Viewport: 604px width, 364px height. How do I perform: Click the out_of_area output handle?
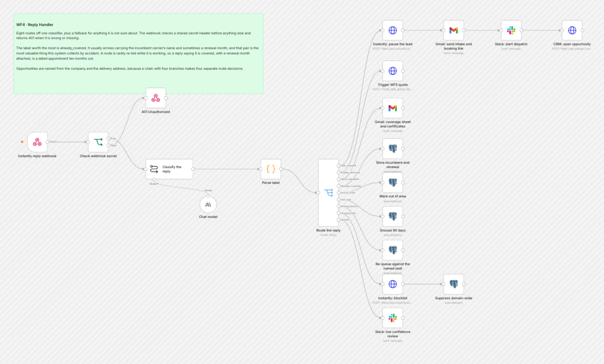[x=338, y=193]
